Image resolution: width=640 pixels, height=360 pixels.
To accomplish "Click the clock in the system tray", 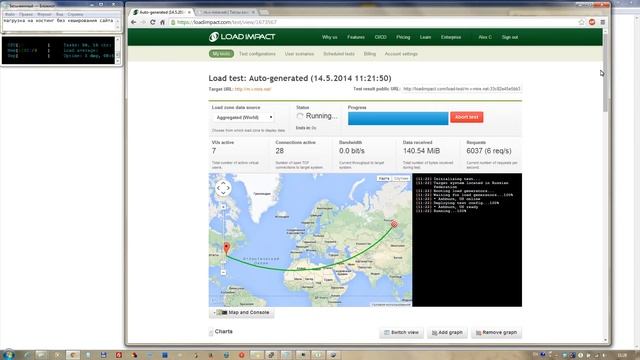I will (622, 356).
